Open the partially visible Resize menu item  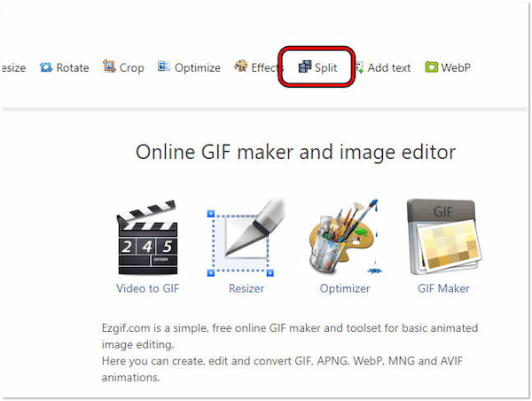point(13,68)
